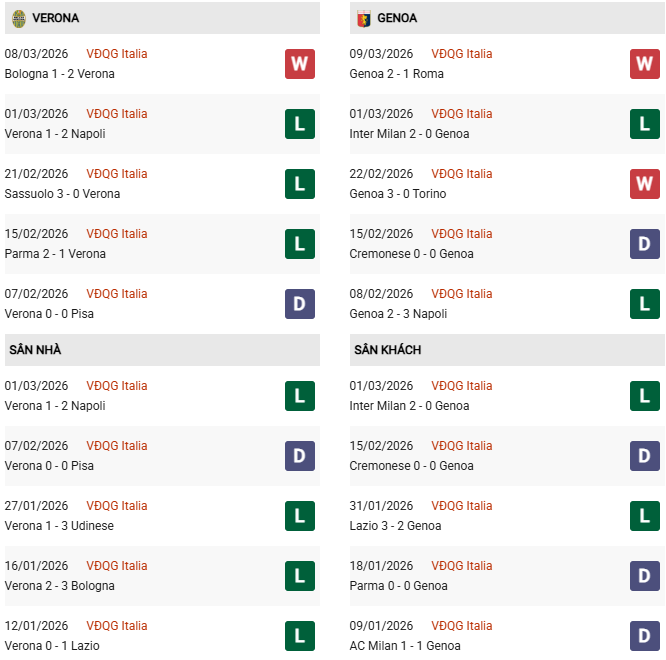Viewport: 666px width, 660px height.
Task: Click the Verona club crest icon
Action: [18, 18]
